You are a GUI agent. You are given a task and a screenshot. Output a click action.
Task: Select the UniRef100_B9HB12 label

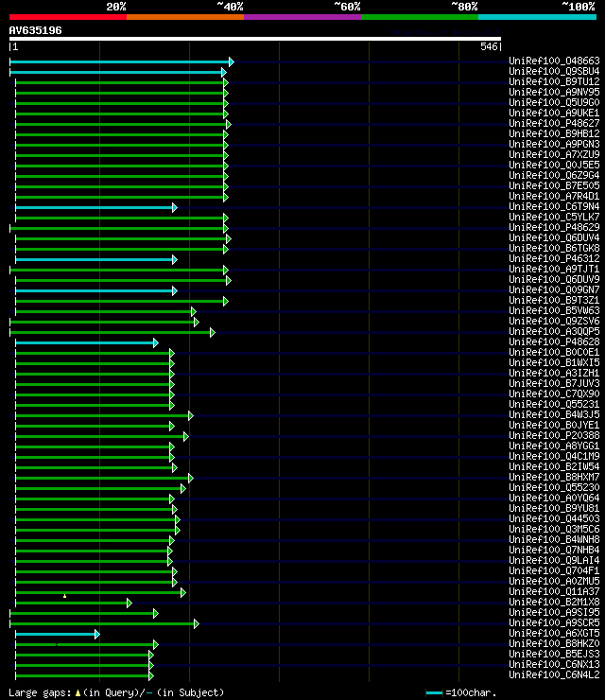coord(554,133)
